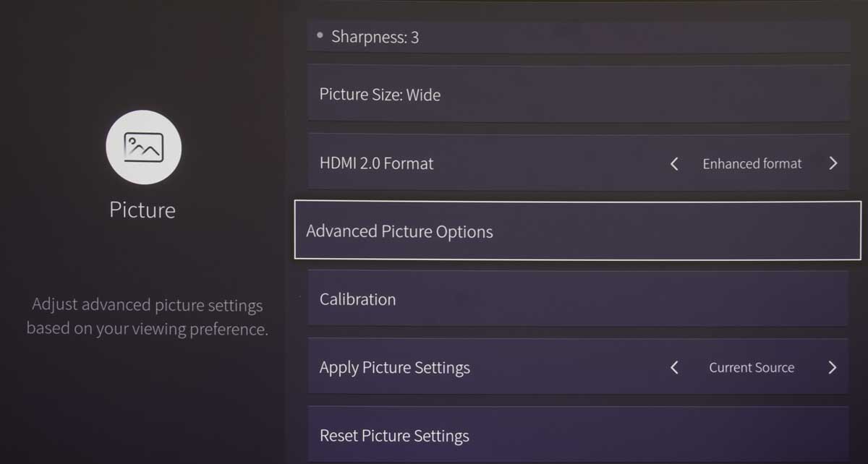Open Picture Size: Wide setting
The width and height of the screenshot is (868, 464).
point(578,93)
